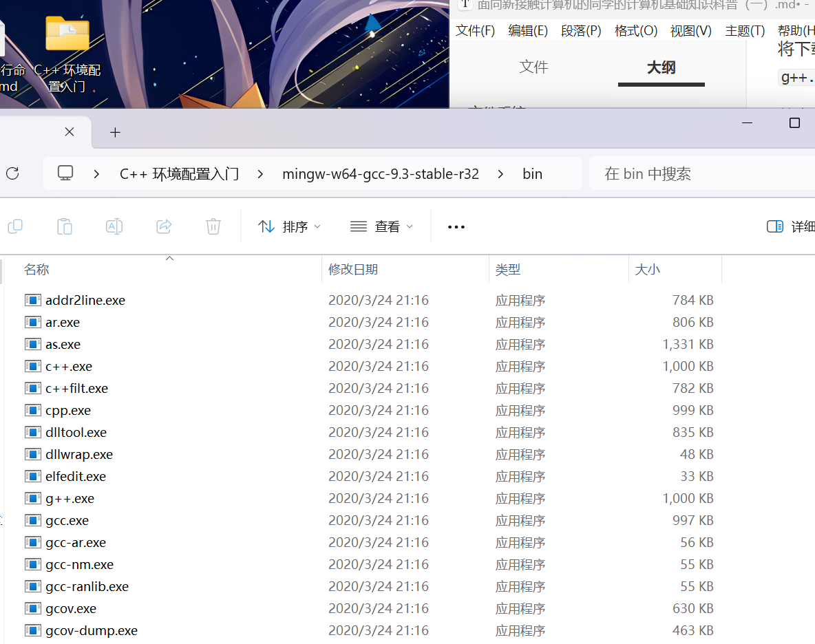Close the current Explorer tab
The image size is (815, 644).
tap(69, 132)
